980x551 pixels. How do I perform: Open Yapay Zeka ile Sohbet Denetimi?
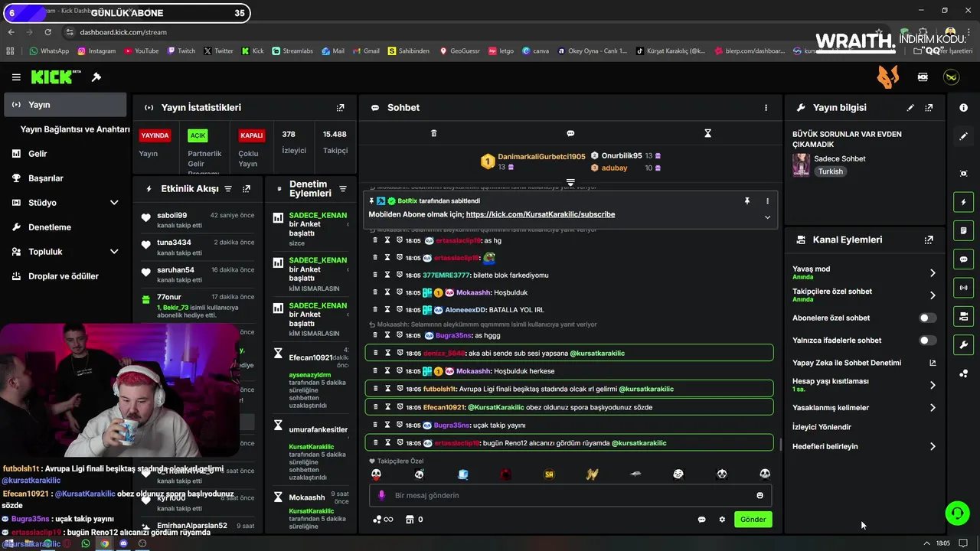(x=864, y=363)
